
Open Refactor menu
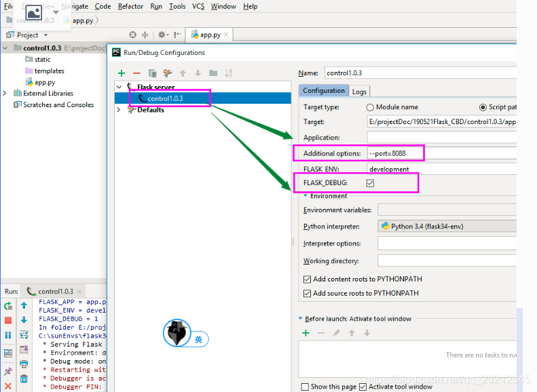tap(130, 7)
